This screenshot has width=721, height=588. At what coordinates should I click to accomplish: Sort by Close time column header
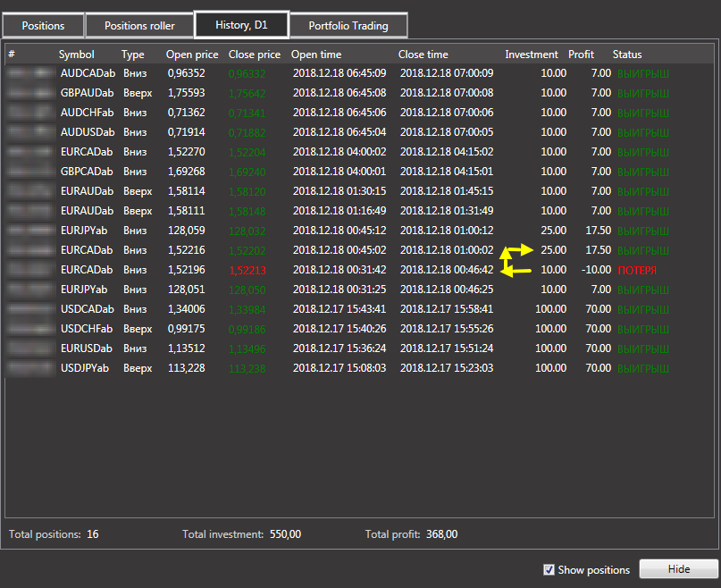423,55
